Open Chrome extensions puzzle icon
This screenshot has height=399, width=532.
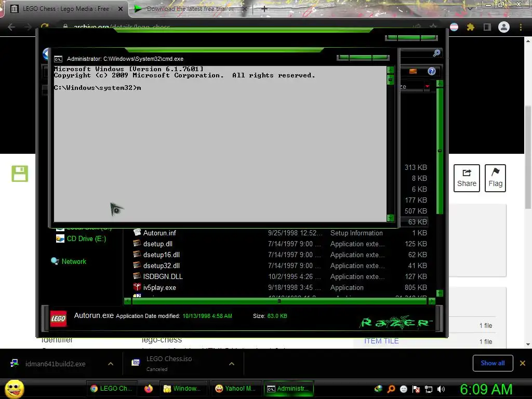(470, 27)
